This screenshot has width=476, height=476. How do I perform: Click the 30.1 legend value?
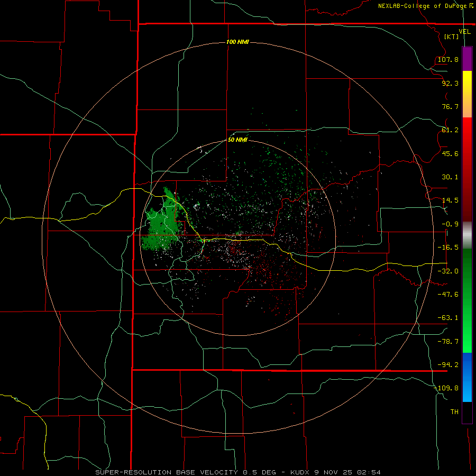450,177
